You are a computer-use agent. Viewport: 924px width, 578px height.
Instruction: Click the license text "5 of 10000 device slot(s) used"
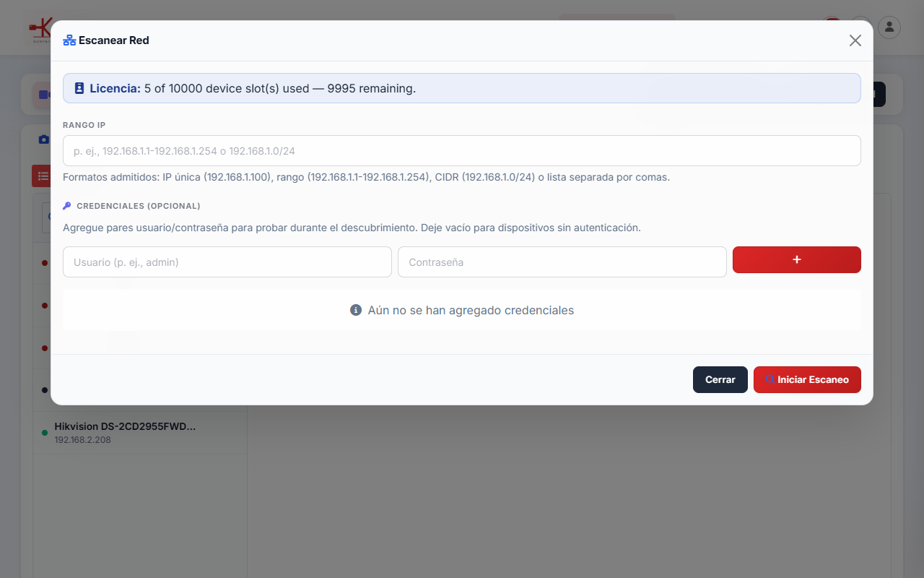[227, 88]
